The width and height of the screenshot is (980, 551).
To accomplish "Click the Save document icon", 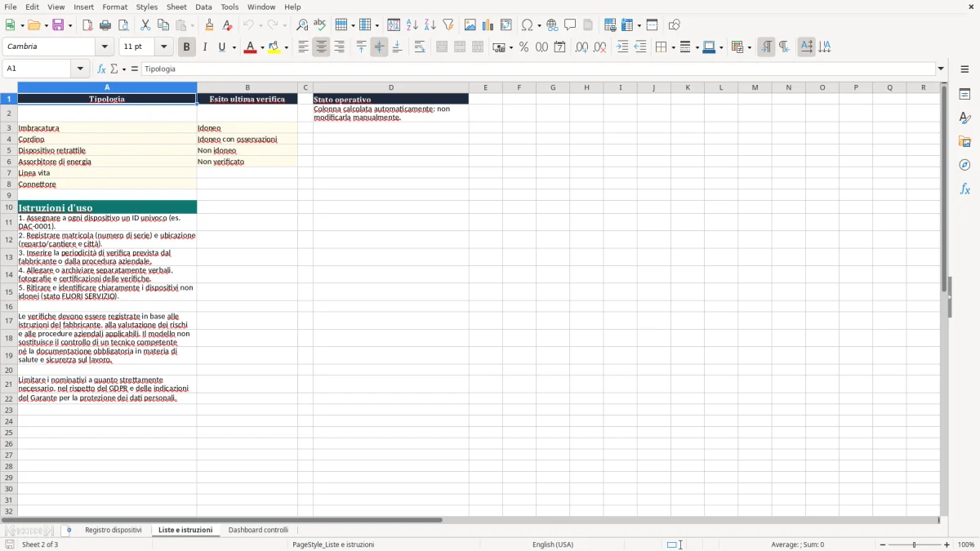I will click(58, 25).
